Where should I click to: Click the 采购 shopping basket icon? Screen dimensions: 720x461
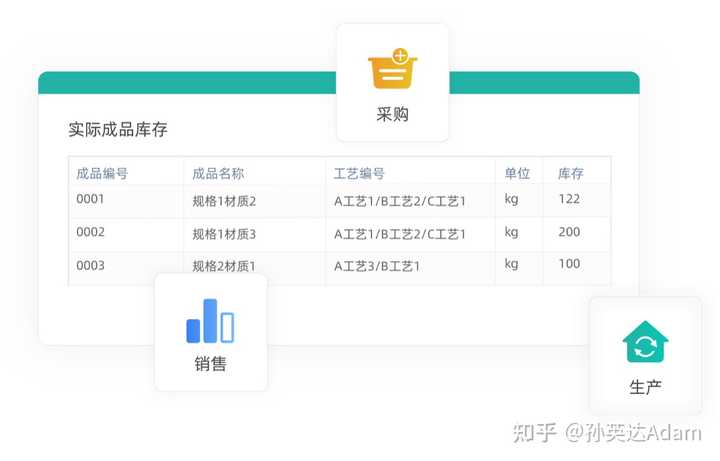(393, 68)
